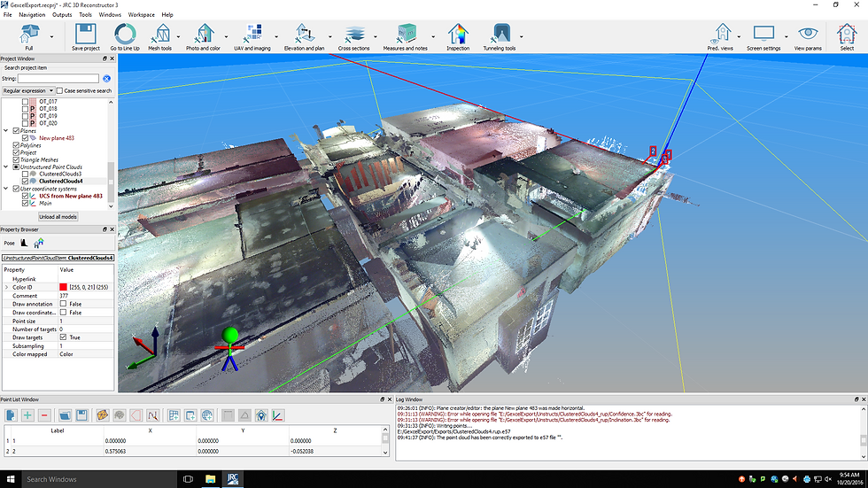Open point list folder icon

click(65, 415)
